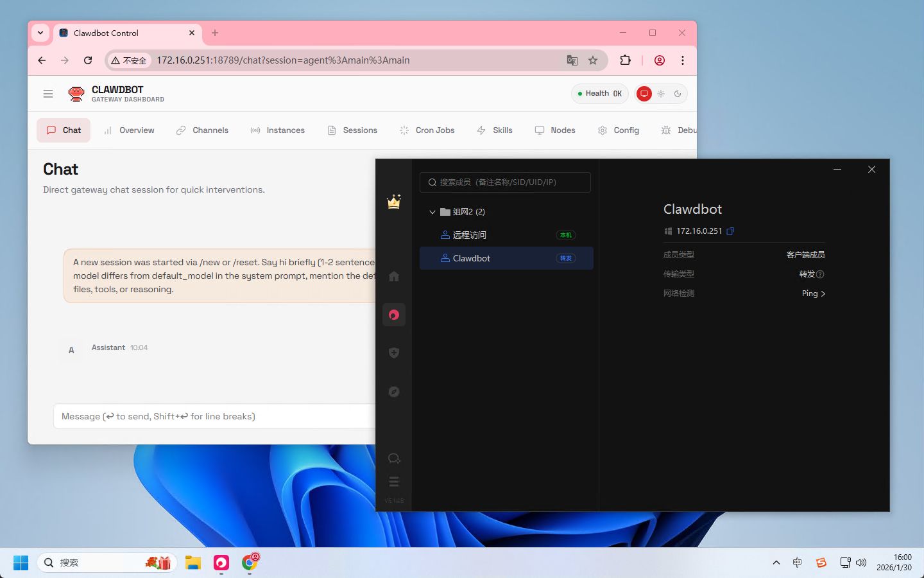Open the Chrome profile icon
Image resolution: width=924 pixels, height=578 pixels.
(660, 60)
